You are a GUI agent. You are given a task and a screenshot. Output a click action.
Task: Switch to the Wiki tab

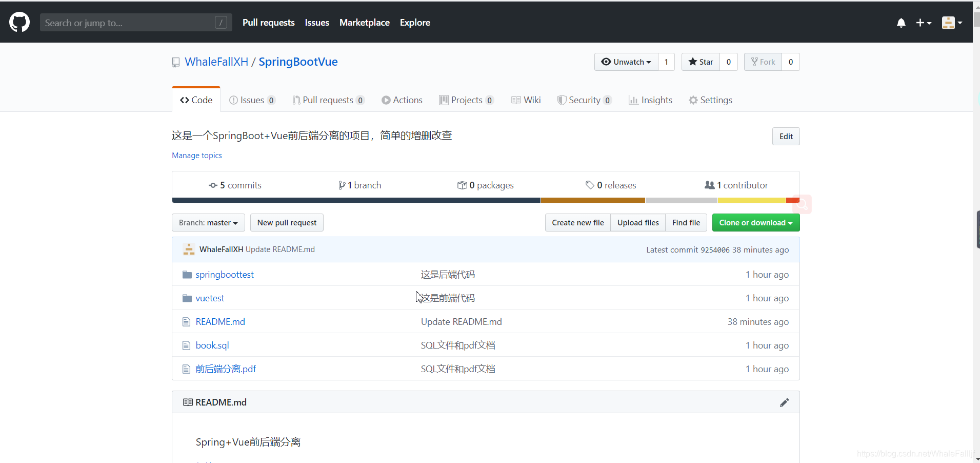[x=526, y=100]
